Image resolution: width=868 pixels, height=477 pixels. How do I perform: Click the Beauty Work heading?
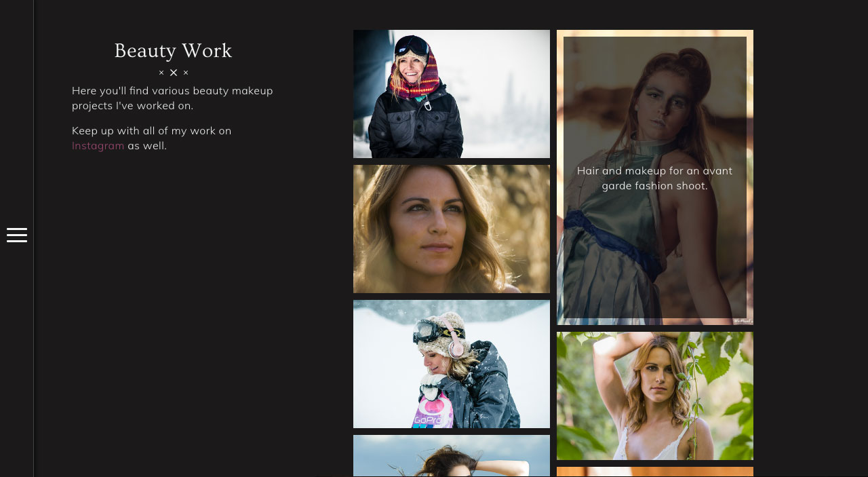[173, 51]
